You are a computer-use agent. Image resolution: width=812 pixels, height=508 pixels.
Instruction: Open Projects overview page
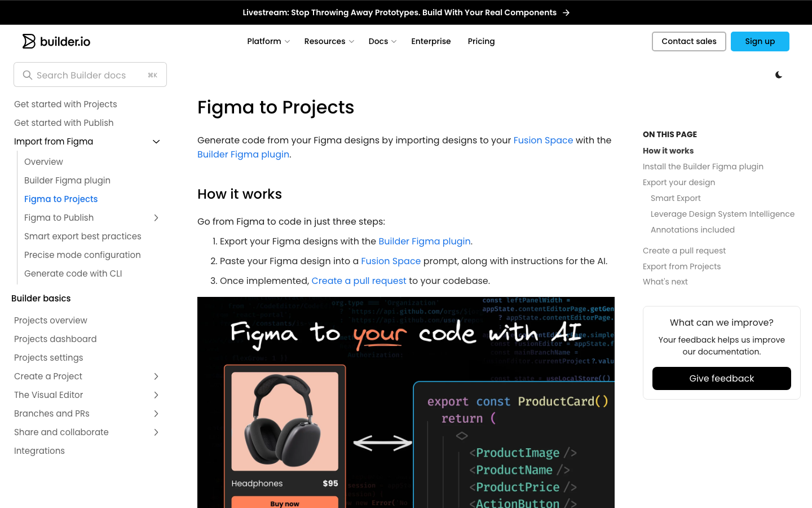(51, 320)
